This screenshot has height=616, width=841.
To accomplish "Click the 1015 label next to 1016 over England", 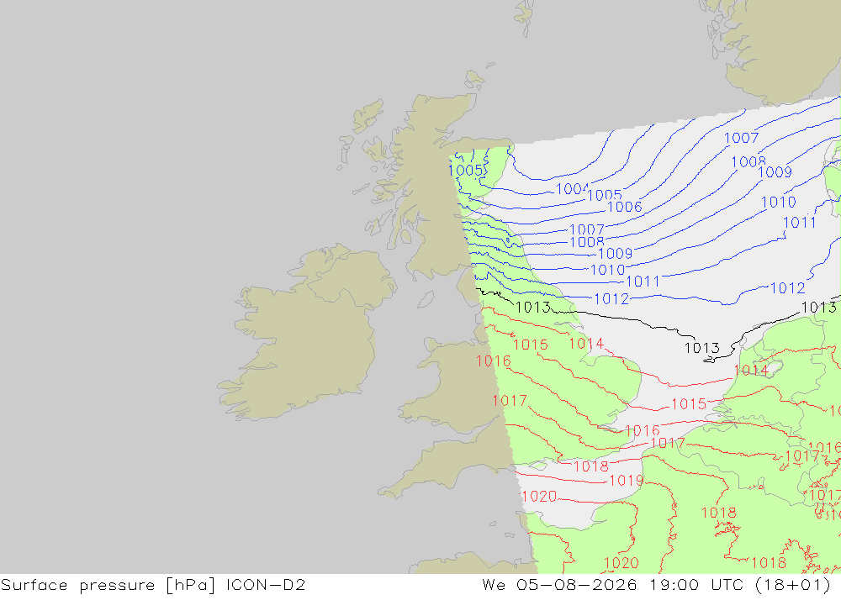I will (531, 345).
